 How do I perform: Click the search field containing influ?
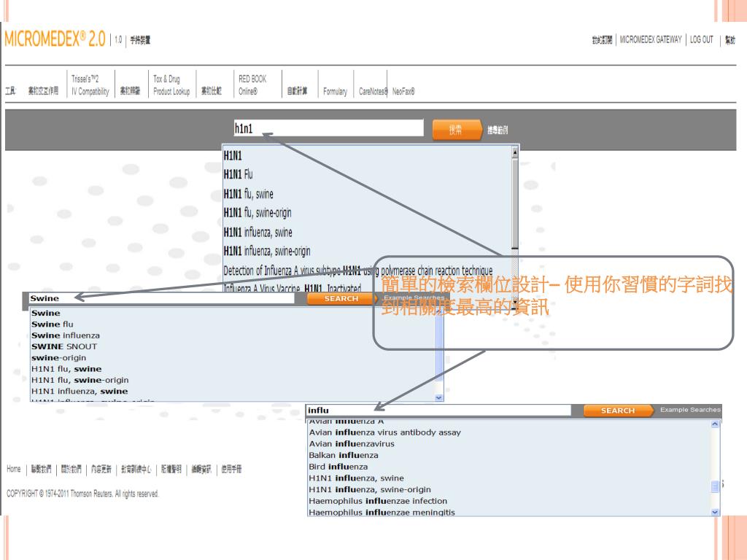(x=438, y=411)
